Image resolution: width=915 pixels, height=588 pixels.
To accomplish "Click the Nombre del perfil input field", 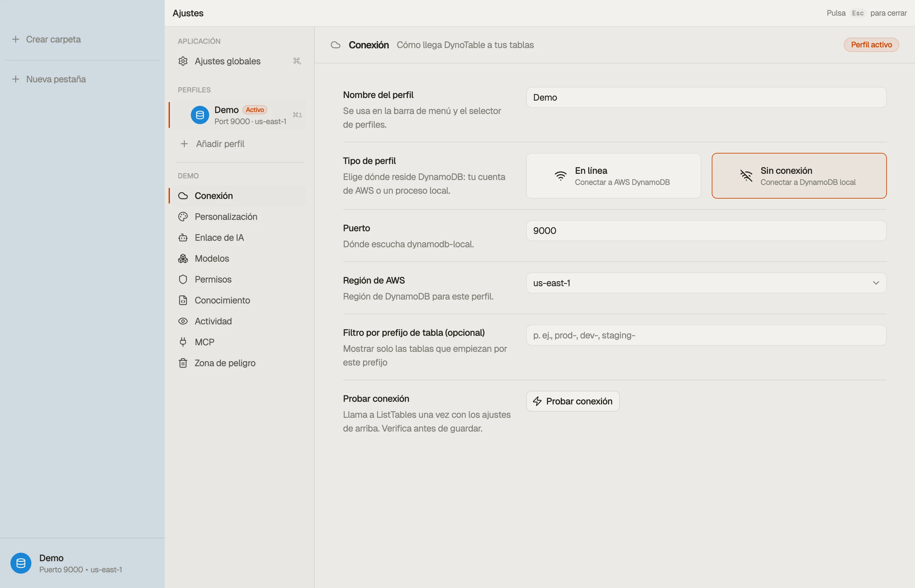I will click(x=706, y=97).
